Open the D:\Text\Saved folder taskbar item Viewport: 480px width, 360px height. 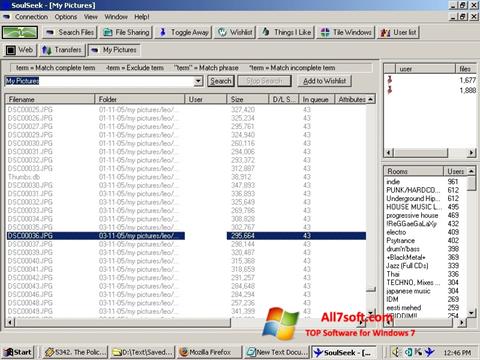click(142, 352)
